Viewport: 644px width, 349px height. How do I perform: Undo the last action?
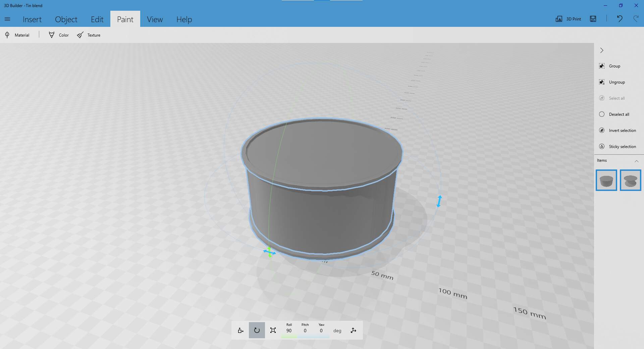point(620,19)
